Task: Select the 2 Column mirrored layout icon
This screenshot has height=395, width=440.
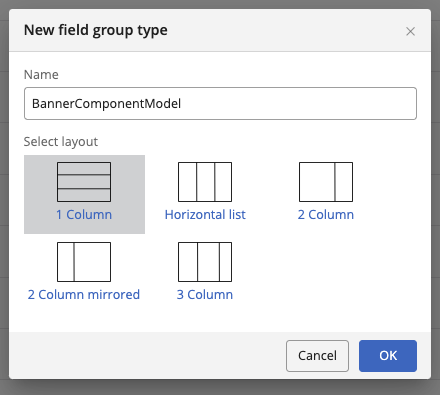Action: click(x=84, y=262)
